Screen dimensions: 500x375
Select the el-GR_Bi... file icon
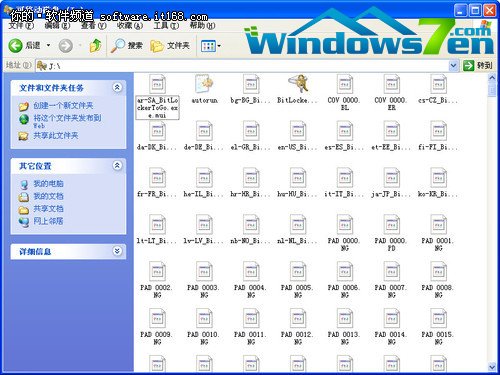click(x=251, y=131)
